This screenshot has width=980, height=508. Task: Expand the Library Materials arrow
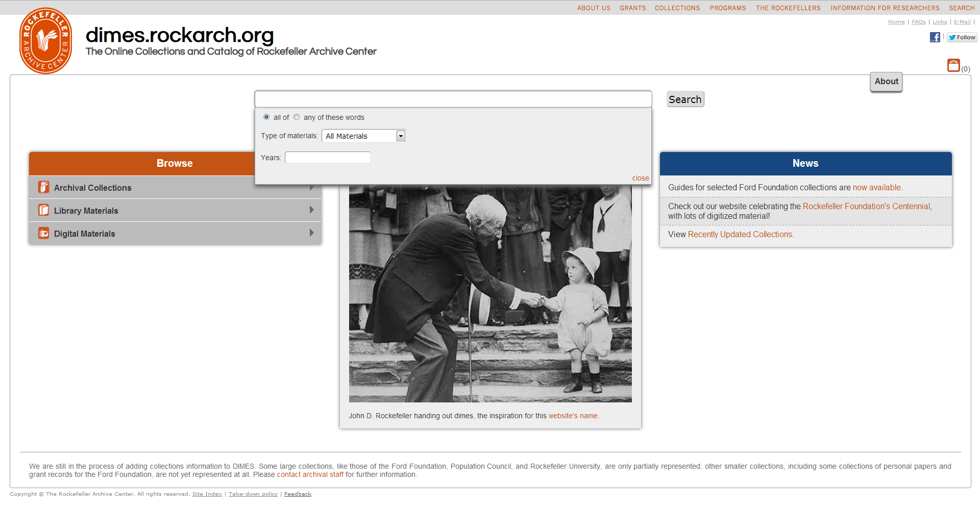311,210
